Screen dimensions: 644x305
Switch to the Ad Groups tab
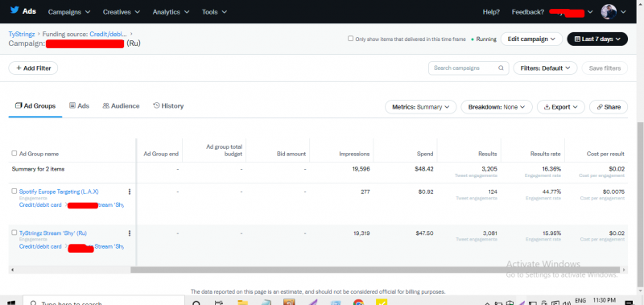(x=35, y=106)
